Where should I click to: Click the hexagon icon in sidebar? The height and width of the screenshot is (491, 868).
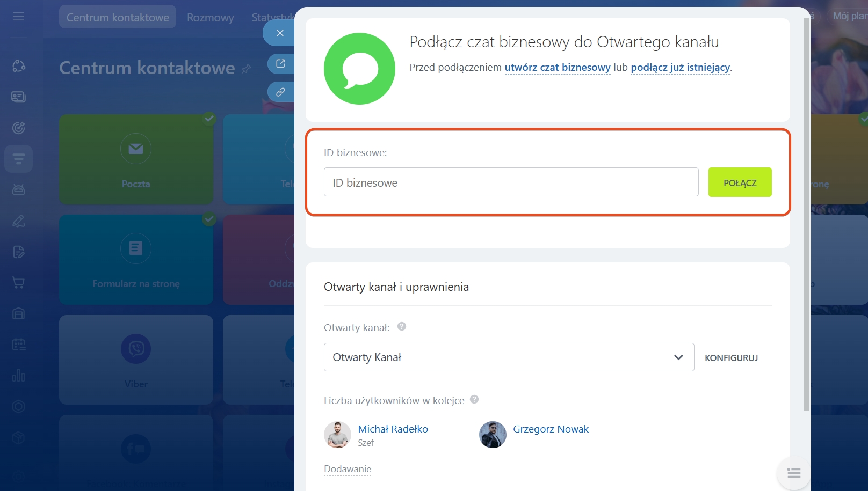click(x=19, y=406)
